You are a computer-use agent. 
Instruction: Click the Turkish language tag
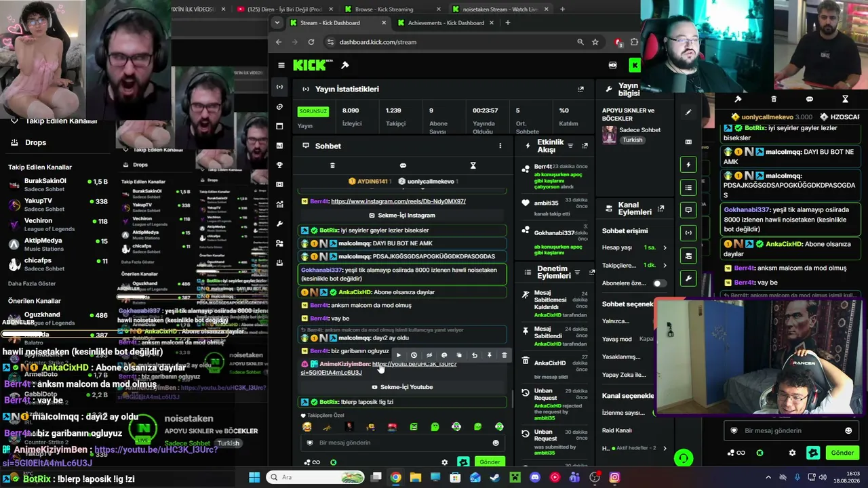(x=632, y=140)
